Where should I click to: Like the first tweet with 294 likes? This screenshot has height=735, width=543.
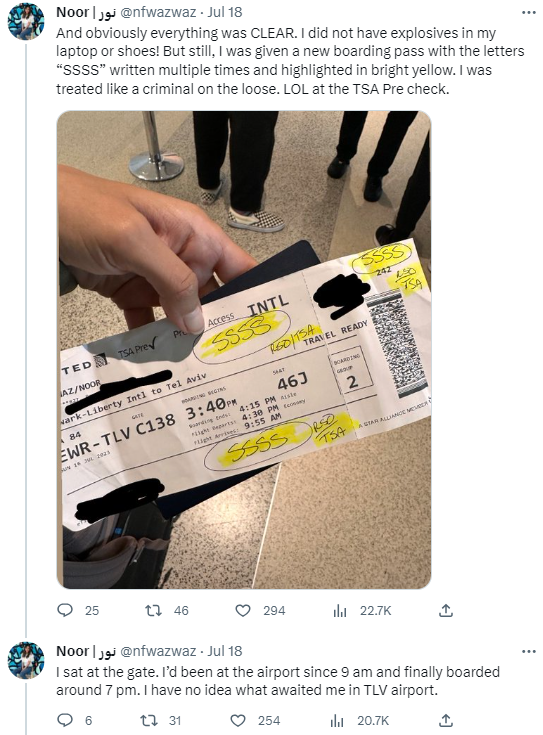coord(242,610)
